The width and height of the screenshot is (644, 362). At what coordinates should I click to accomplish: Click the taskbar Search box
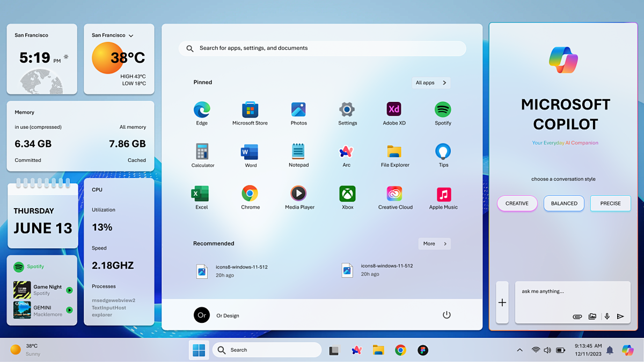click(x=267, y=350)
